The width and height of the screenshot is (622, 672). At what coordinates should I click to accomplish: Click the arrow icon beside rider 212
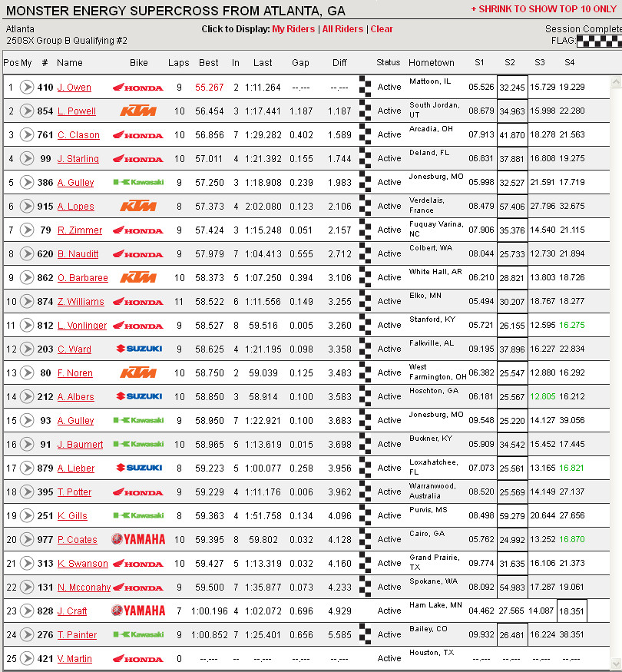coord(27,397)
